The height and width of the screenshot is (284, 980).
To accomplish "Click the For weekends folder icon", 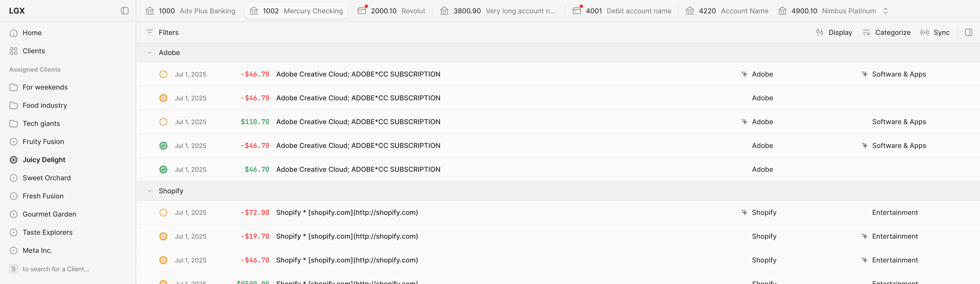I will [x=14, y=87].
